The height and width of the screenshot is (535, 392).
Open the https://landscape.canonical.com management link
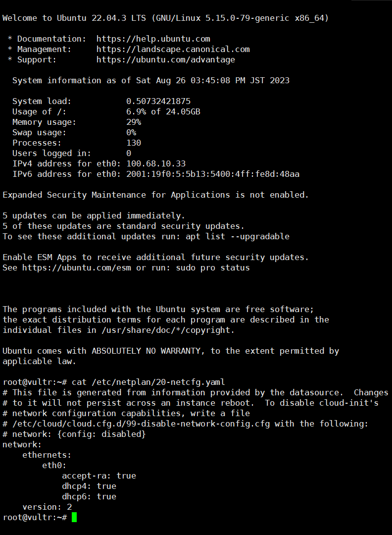pyautogui.click(x=173, y=50)
